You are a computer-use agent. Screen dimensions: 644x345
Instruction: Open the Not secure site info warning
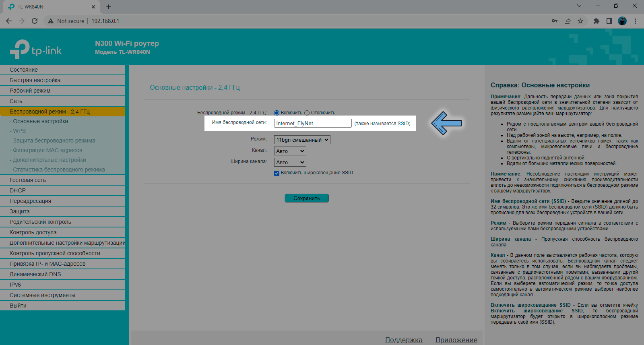(66, 21)
